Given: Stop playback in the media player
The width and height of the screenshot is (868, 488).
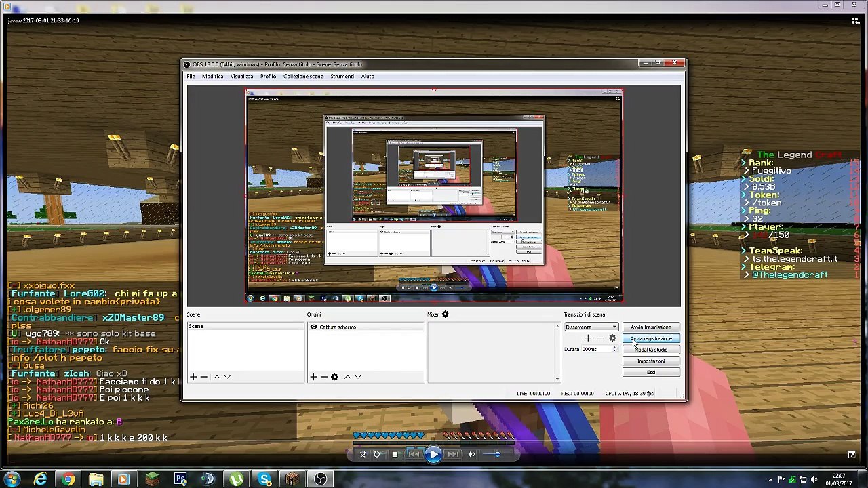Looking at the screenshot, I should point(395,455).
